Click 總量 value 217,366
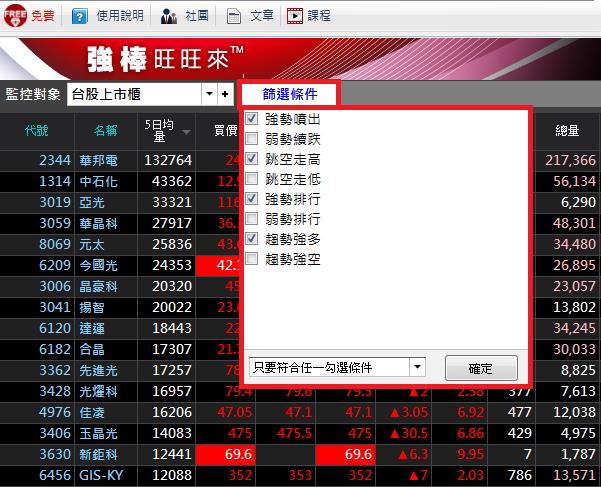 pyautogui.click(x=570, y=160)
